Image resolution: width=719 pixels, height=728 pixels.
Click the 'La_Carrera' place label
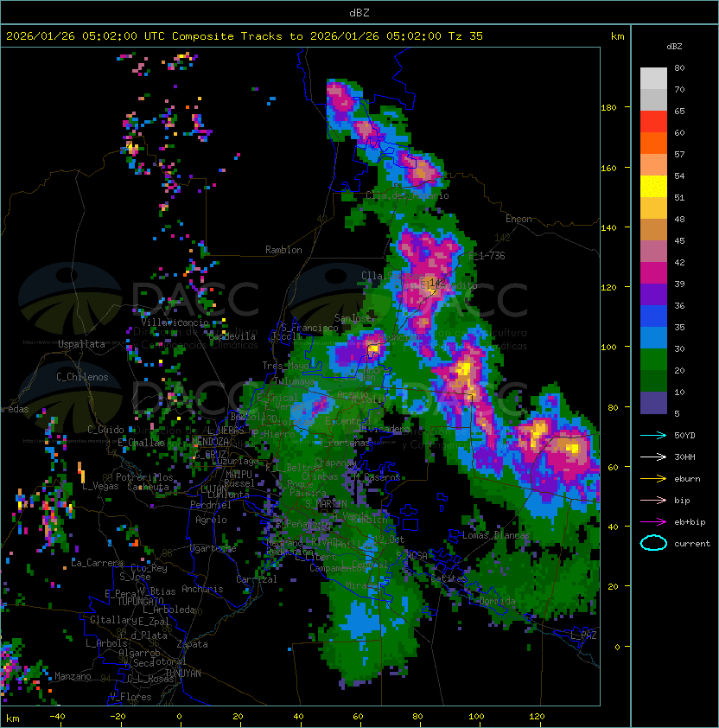click(x=97, y=563)
